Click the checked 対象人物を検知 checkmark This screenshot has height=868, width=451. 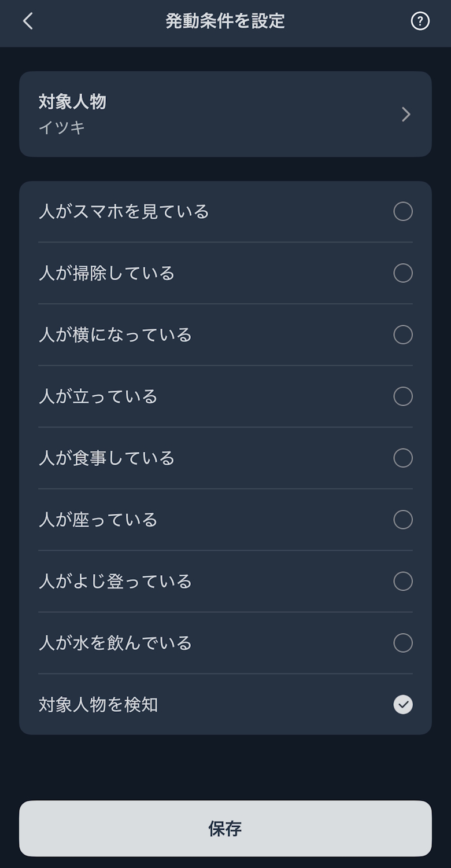coord(403,705)
